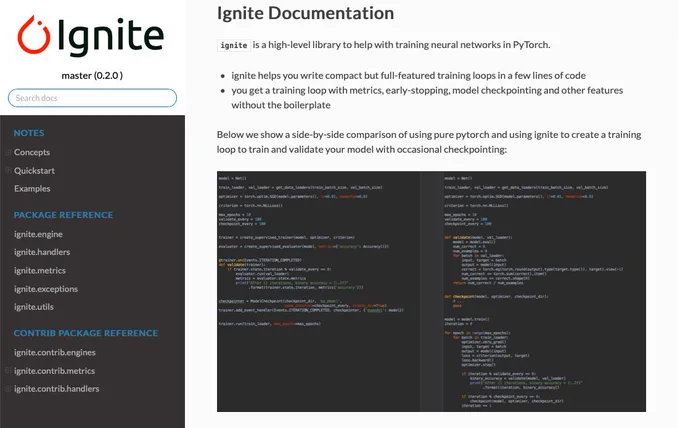Open ignite.contrib.metrics reference
The image size is (680, 428).
54,371
